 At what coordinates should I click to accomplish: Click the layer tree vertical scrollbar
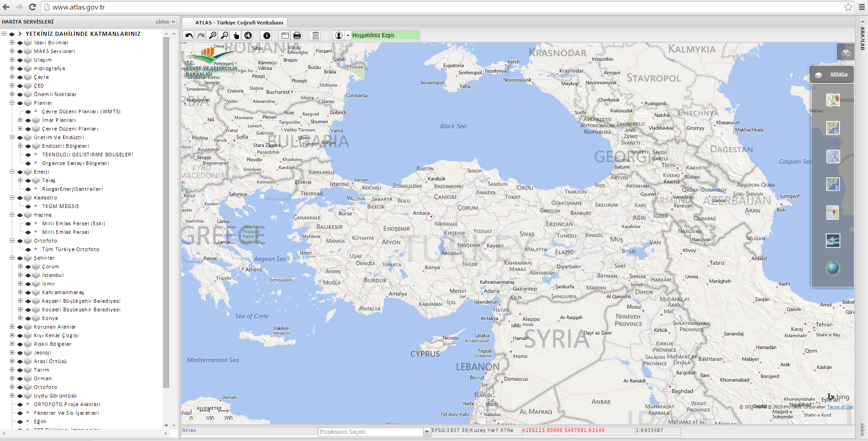tap(166, 213)
